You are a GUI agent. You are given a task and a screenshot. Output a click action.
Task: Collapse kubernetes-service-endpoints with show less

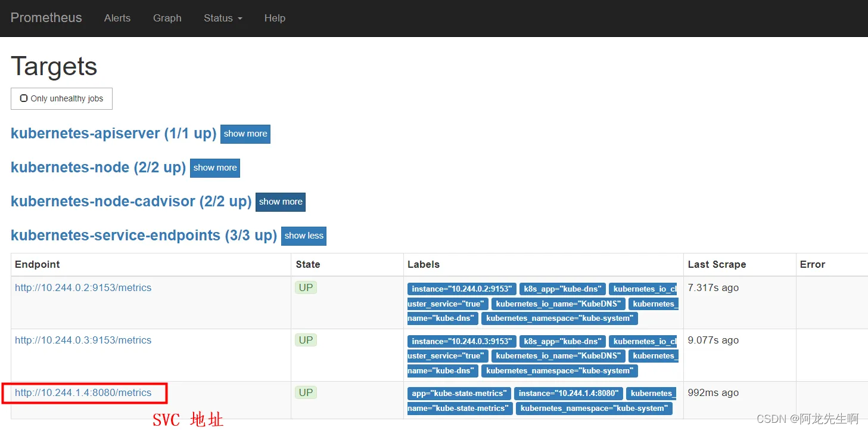(x=304, y=236)
